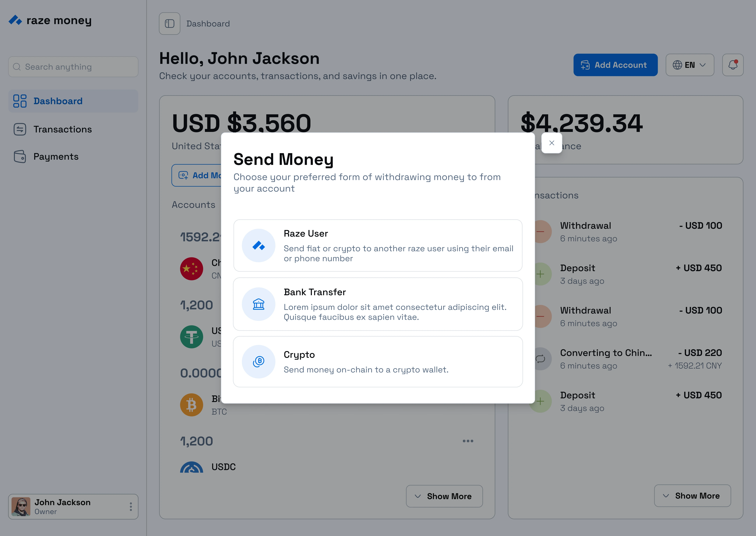
Task: Click the Crypto coin icon
Action: 258,361
